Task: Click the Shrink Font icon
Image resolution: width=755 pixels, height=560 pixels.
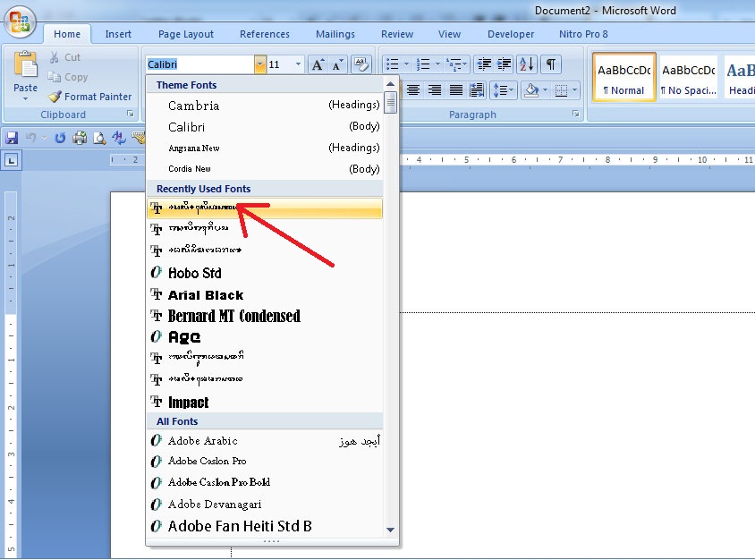Action: 337,64
